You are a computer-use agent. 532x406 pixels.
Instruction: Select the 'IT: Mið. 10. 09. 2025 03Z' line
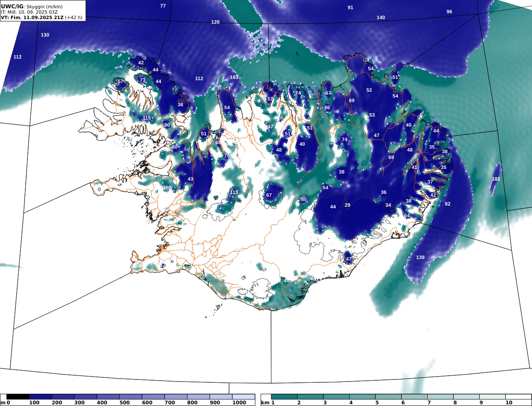[29, 12]
